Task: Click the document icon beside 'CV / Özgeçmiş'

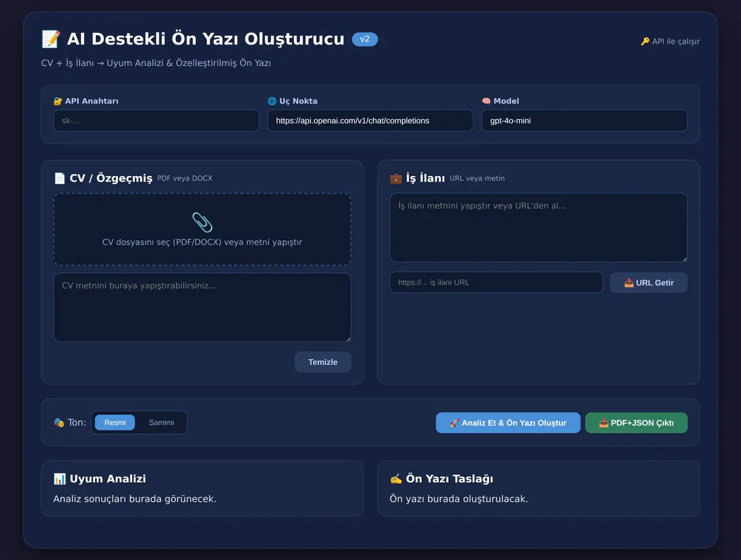Action: pos(60,178)
